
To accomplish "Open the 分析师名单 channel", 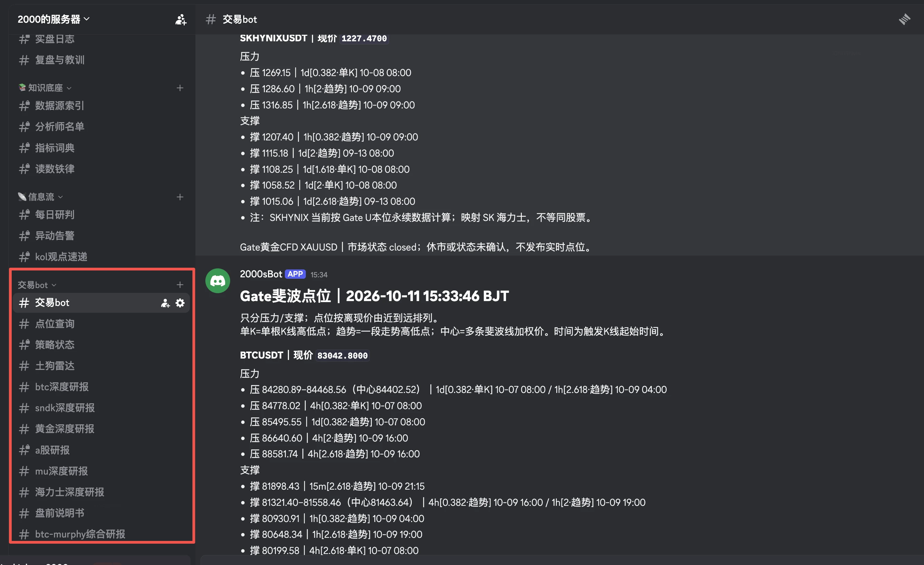I will pyautogui.click(x=101, y=127).
